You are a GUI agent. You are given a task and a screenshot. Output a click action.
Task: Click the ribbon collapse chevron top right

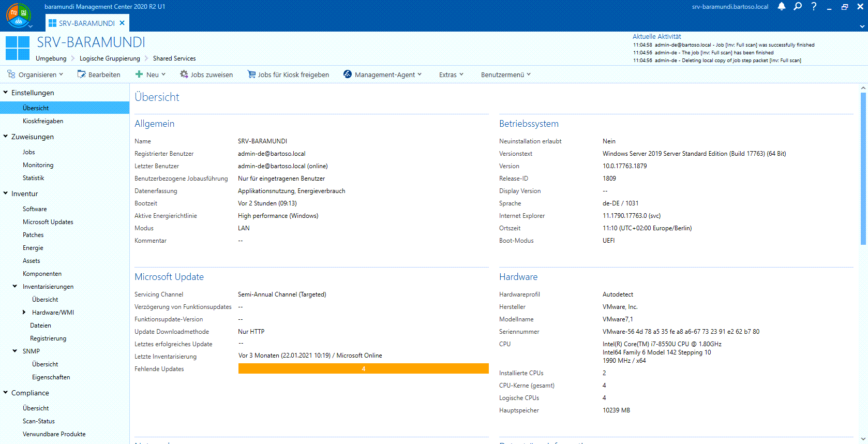[x=862, y=26]
